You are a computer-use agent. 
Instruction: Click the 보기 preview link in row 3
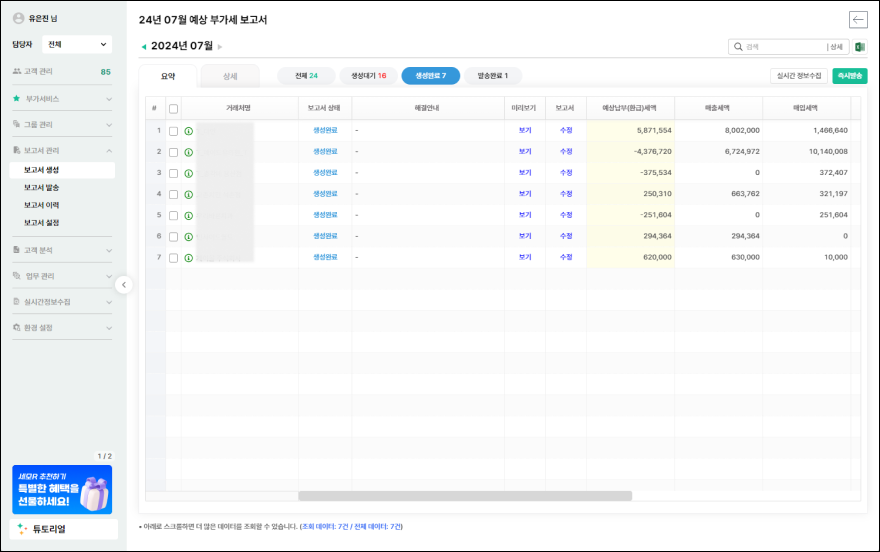click(525, 173)
